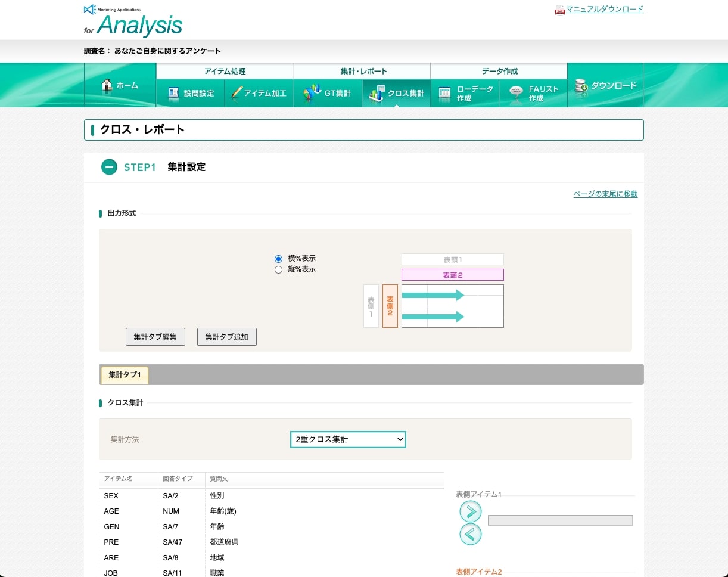Click the left arrow to remove 表側アイテム1
This screenshot has height=577, width=728.
click(x=471, y=534)
